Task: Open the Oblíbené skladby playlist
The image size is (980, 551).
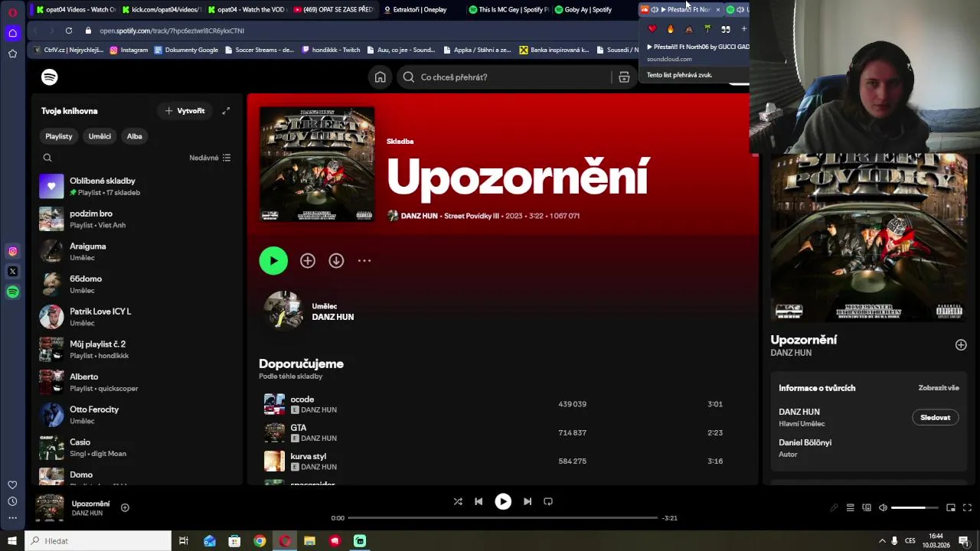Action: coord(136,186)
